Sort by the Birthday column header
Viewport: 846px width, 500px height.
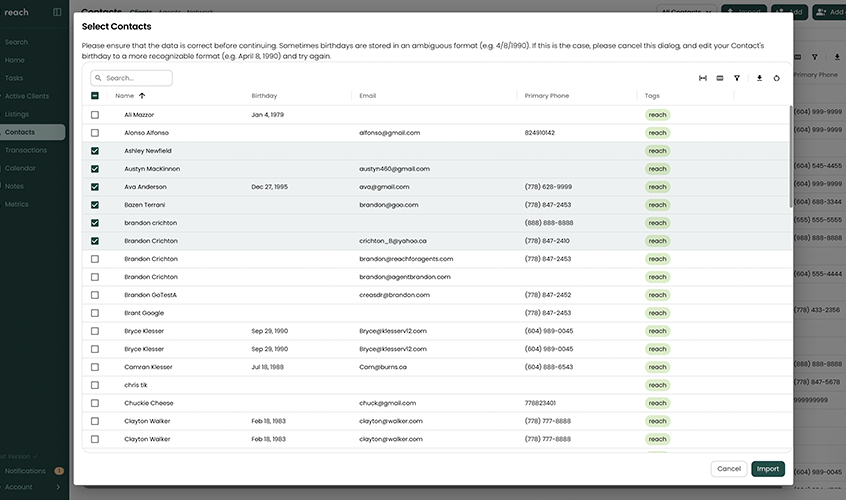[265, 96]
